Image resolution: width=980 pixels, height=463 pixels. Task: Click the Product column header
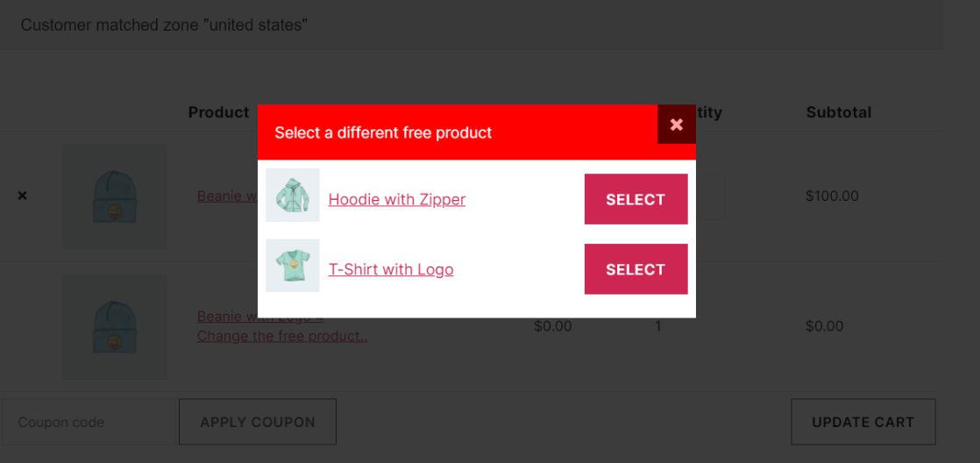click(218, 112)
